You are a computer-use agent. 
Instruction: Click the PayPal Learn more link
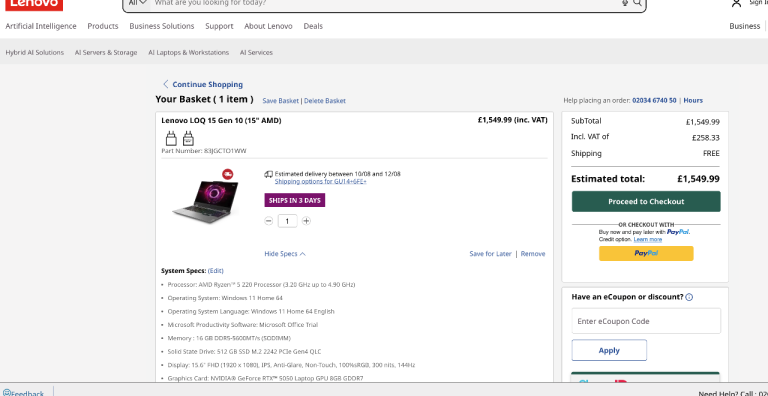click(648, 239)
